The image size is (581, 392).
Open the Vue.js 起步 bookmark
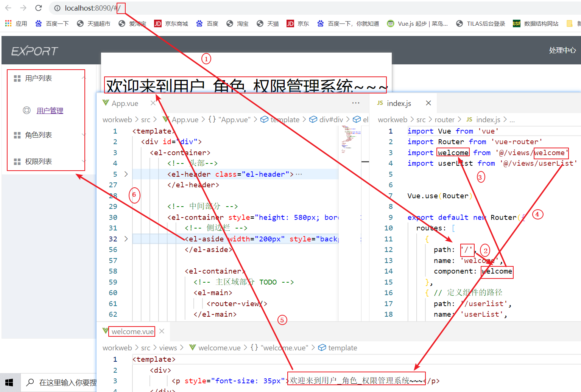417,23
